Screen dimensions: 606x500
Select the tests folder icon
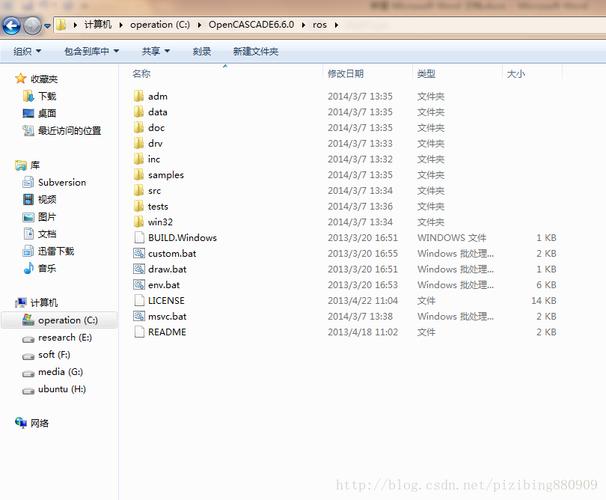[139, 206]
